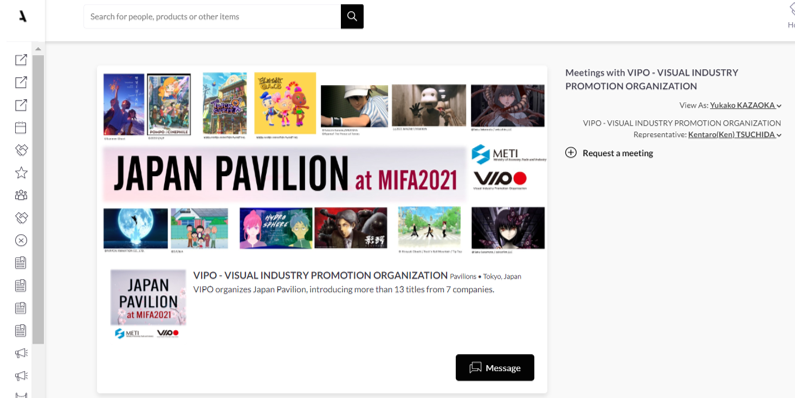
Task: Open the Representative Kentaro(Ken) TSUCHIDA dropdown
Action: tap(735, 135)
